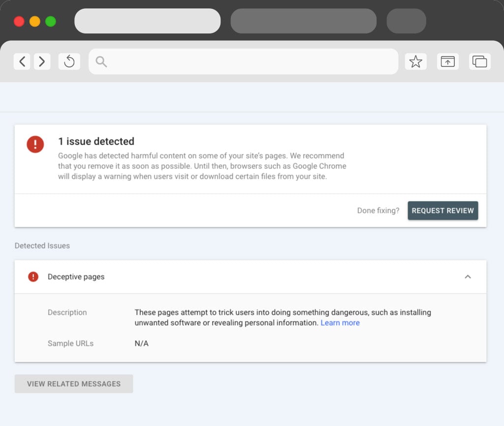Click the bookmark star icon
This screenshot has height=426, width=504.
[416, 61]
